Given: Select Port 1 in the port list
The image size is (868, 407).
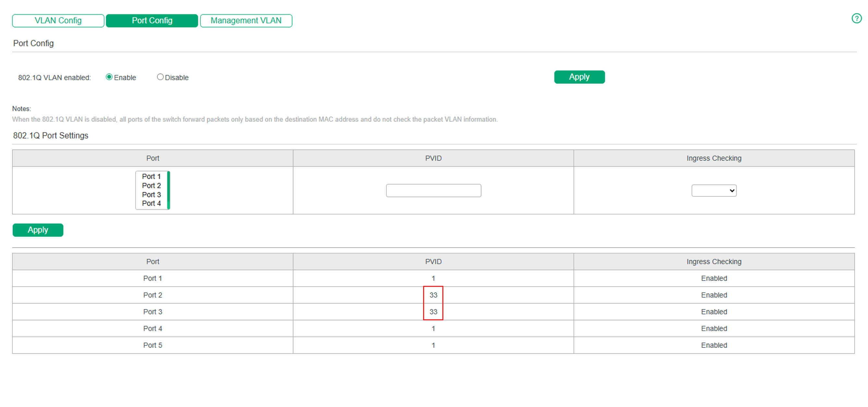Looking at the screenshot, I should (151, 176).
